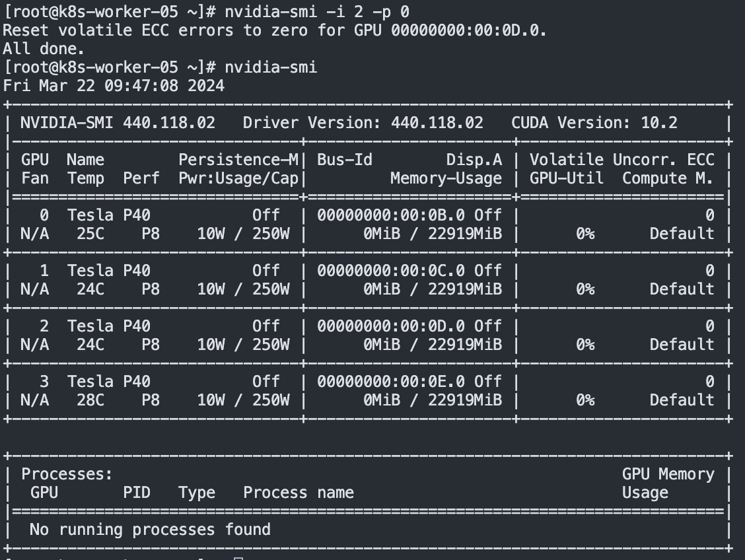This screenshot has height=560, width=745.
Task: Click the second prompt's 'nvidia-smi' command
Action: point(271,67)
